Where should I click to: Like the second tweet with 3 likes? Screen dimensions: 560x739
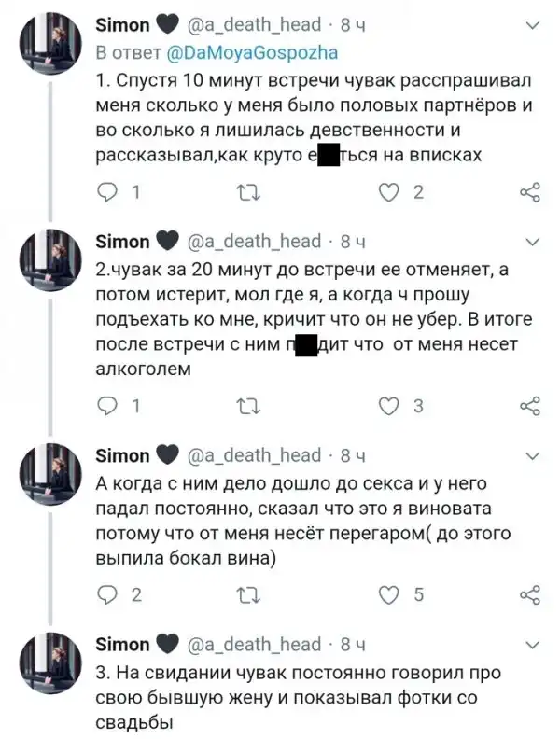click(389, 406)
